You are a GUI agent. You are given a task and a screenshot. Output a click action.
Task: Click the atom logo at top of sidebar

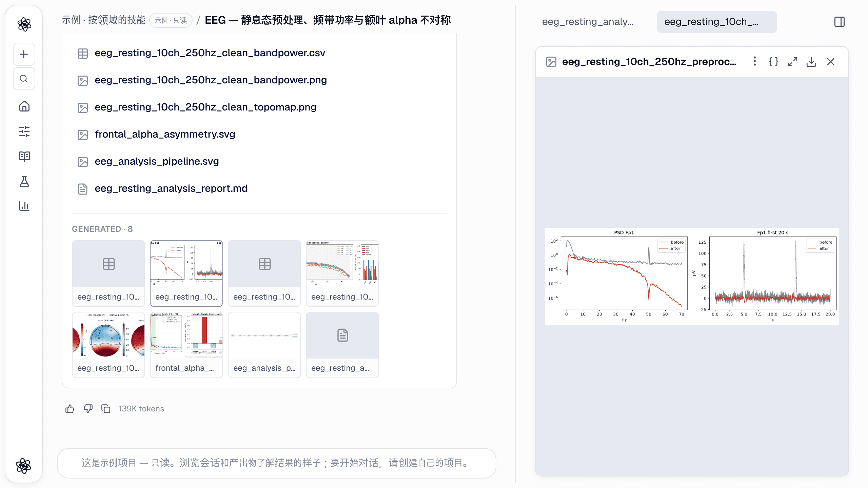click(24, 24)
